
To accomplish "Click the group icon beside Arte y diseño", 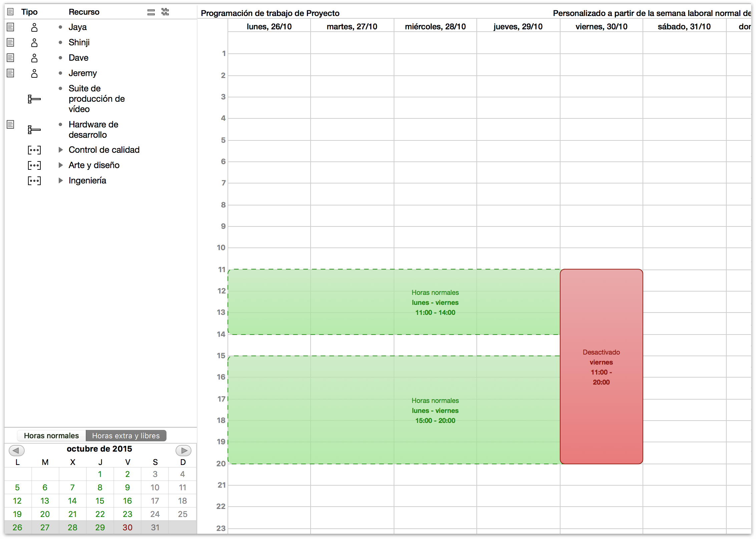I will (34, 165).
